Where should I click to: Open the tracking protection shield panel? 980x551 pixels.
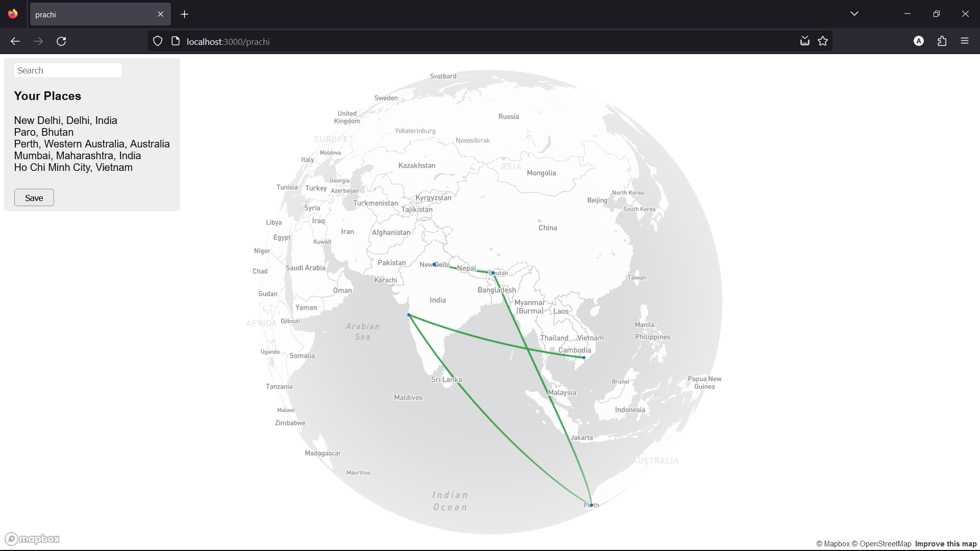pyautogui.click(x=157, y=41)
